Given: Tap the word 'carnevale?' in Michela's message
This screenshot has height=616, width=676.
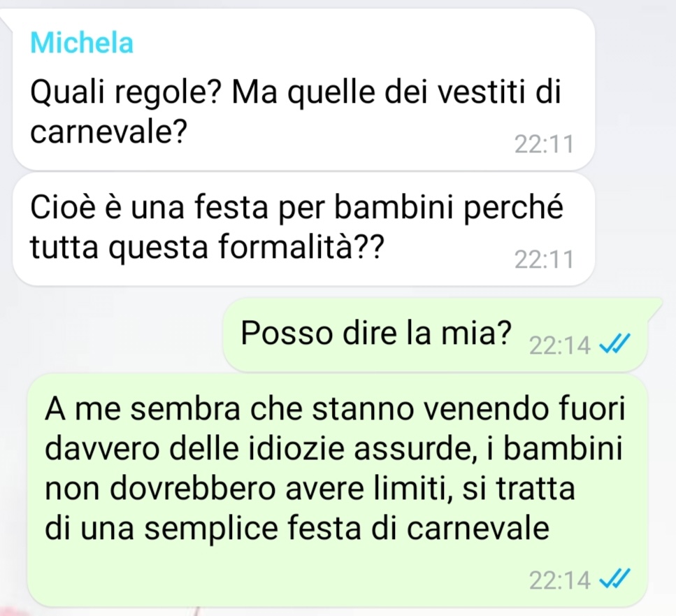Looking at the screenshot, I should 108,131.
